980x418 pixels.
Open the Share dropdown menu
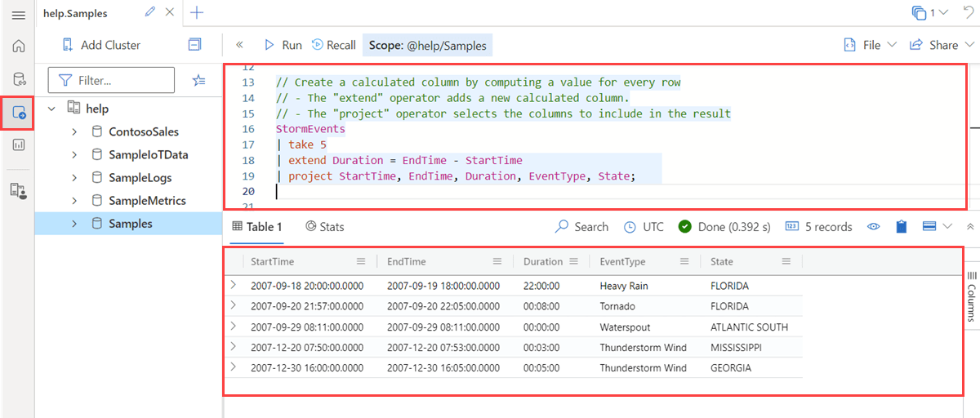point(942,45)
